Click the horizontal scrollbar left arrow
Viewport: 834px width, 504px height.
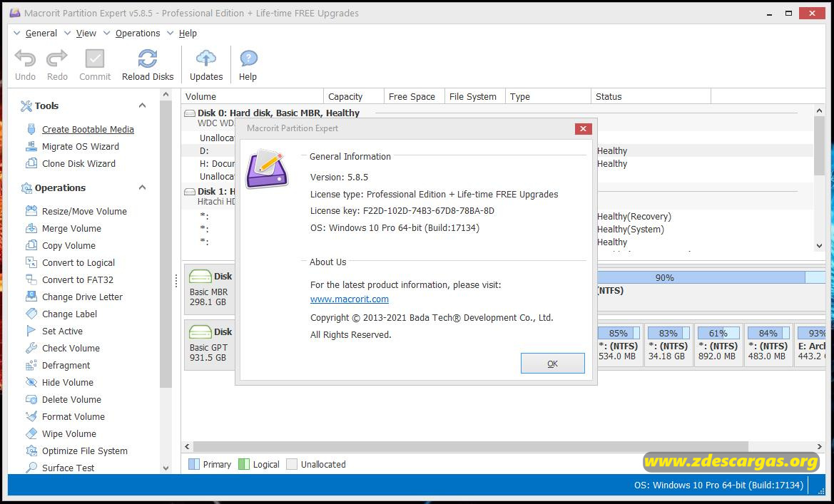187,446
